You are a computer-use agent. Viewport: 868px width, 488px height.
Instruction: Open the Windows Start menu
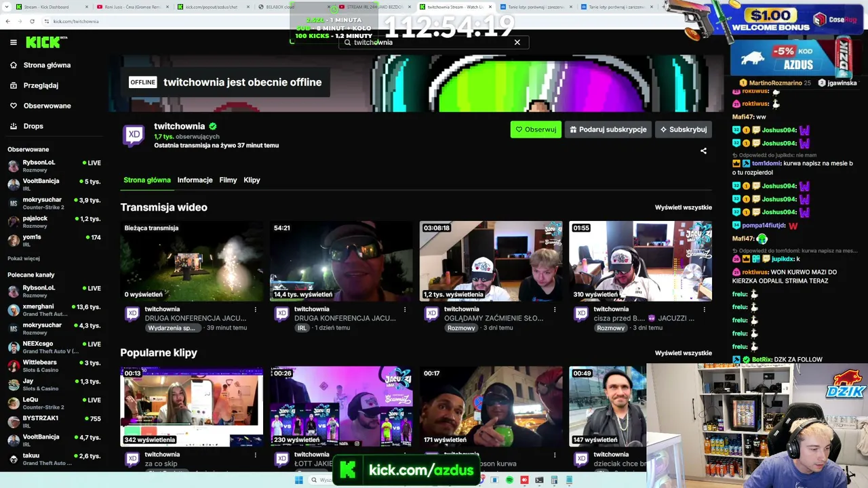pyautogui.click(x=299, y=480)
